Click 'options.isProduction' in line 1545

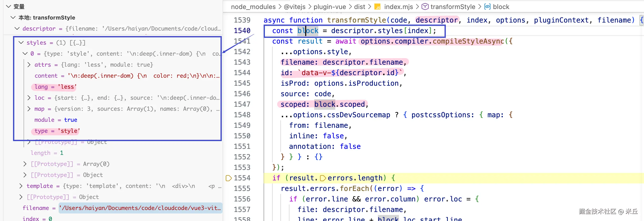click(x=356, y=83)
